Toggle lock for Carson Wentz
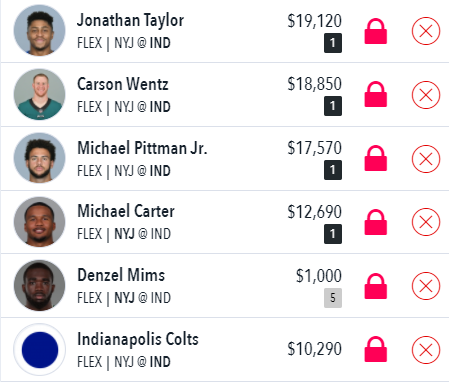Image resolution: width=449 pixels, height=382 pixels. tap(376, 94)
